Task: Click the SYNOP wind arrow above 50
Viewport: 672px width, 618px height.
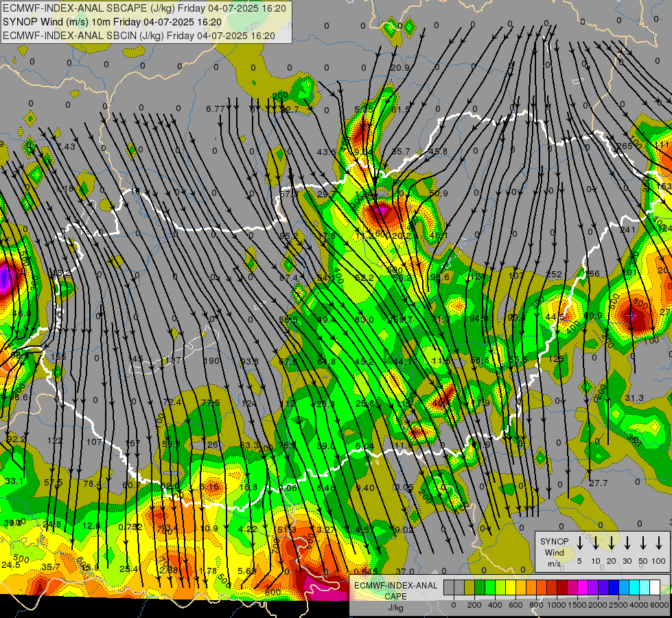Action: (643, 542)
